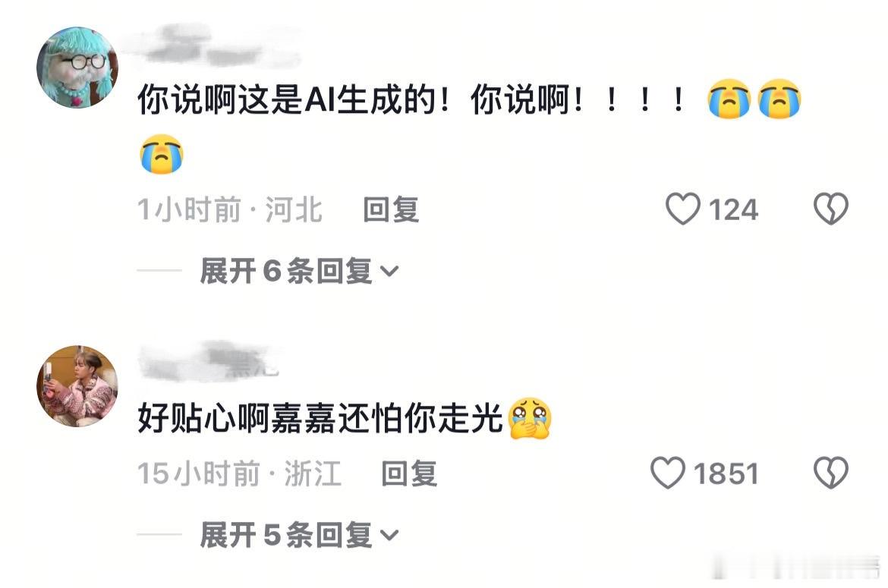Click the chevron next to 5 条回复
Image resolution: width=888 pixels, height=588 pixels.
(389, 535)
